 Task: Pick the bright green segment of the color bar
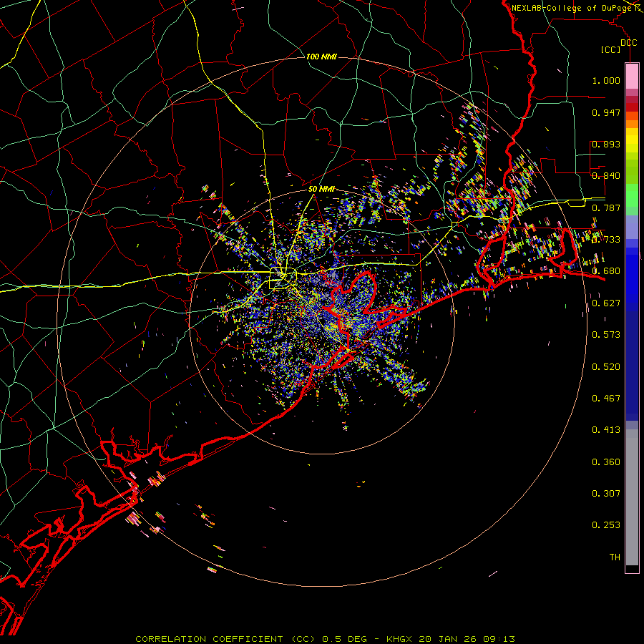coord(632,195)
